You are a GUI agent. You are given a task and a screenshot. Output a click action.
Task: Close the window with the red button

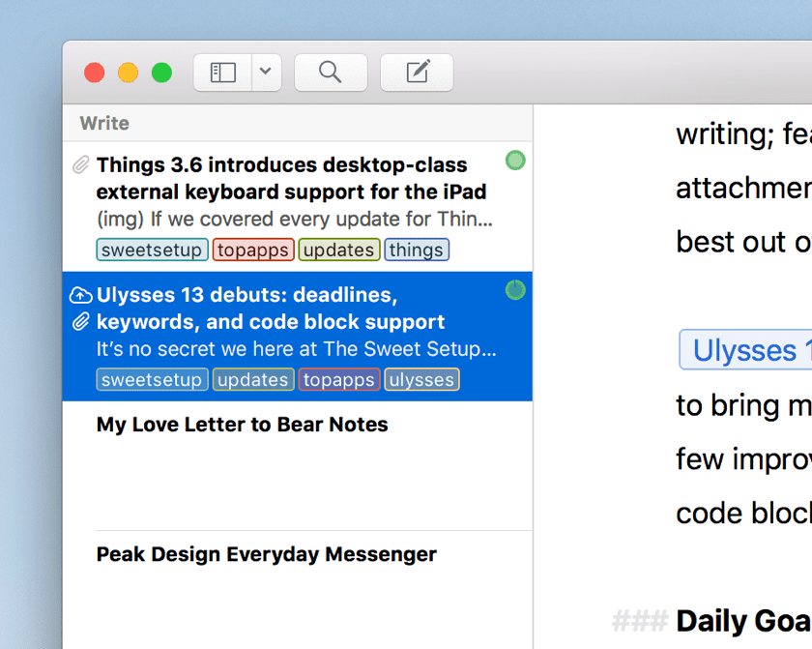tap(95, 73)
